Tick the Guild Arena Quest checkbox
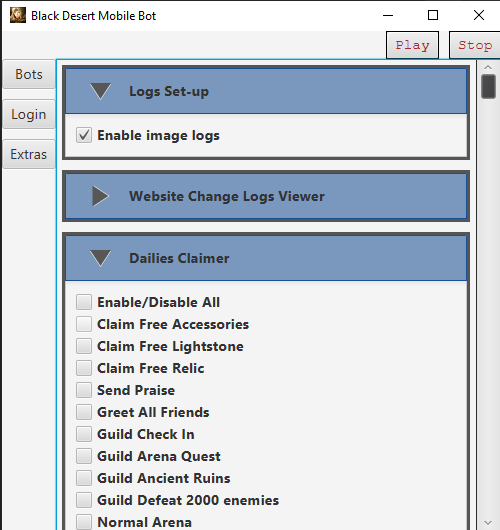Screen dimensions: 500x530 (84, 456)
